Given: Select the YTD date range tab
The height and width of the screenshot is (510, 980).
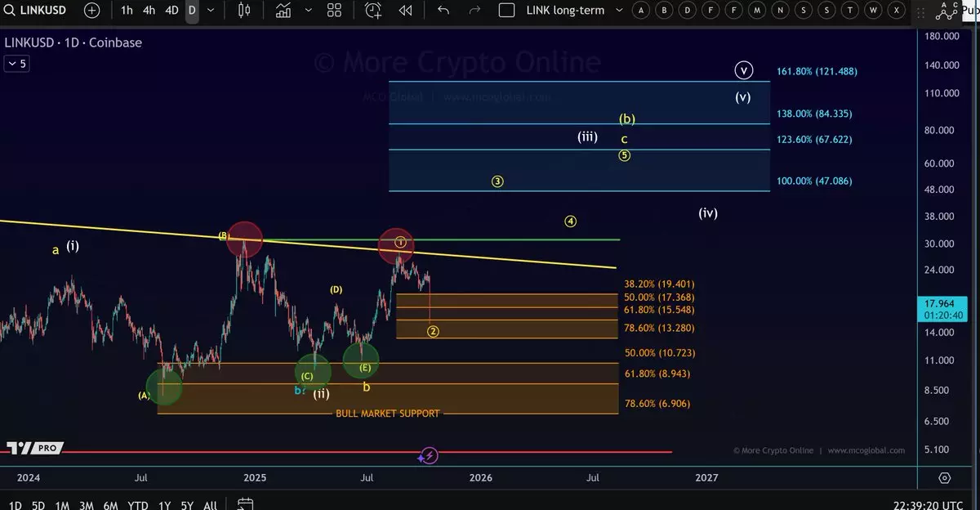Looking at the screenshot, I should [x=138, y=505].
